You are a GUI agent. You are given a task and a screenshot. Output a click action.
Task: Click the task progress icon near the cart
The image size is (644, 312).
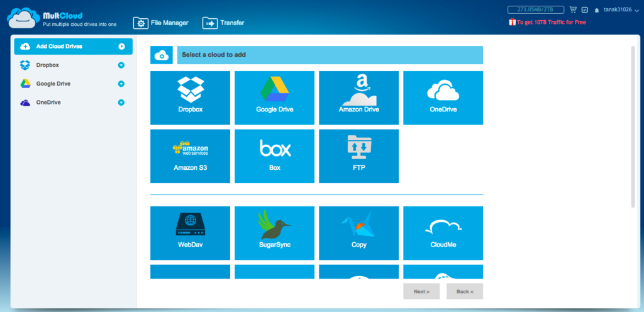[x=585, y=10]
